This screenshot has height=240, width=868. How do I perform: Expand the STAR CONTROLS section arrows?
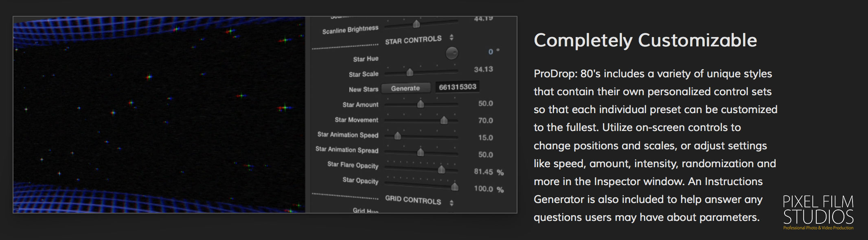[452, 38]
